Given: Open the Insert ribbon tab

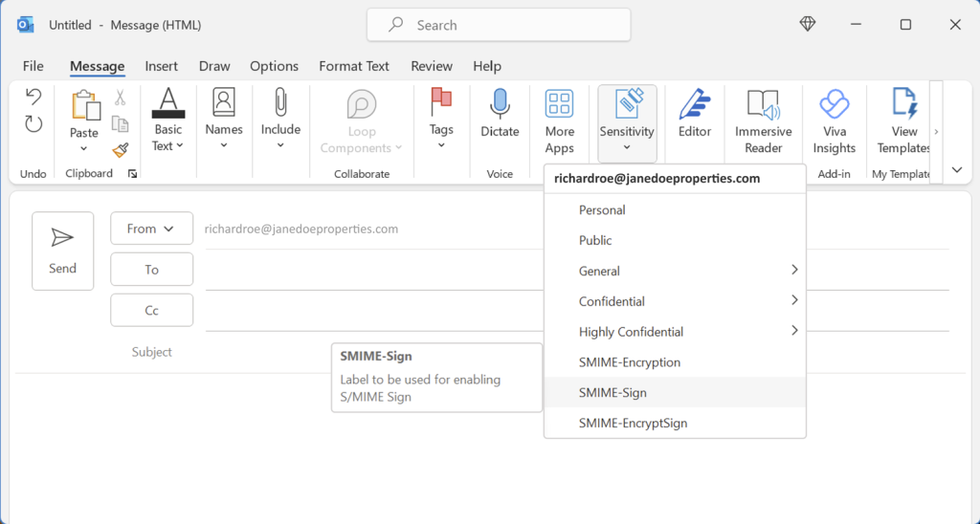Looking at the screenshot, I should coord(161,66).
